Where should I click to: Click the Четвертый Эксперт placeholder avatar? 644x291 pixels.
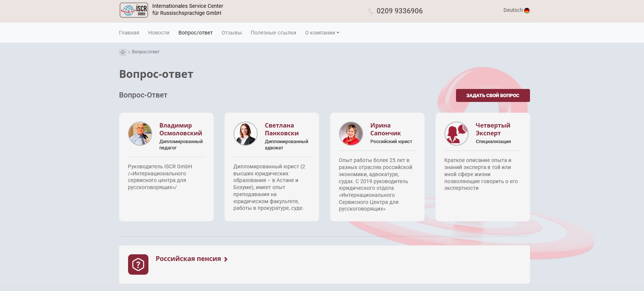[x=456, y=133]
